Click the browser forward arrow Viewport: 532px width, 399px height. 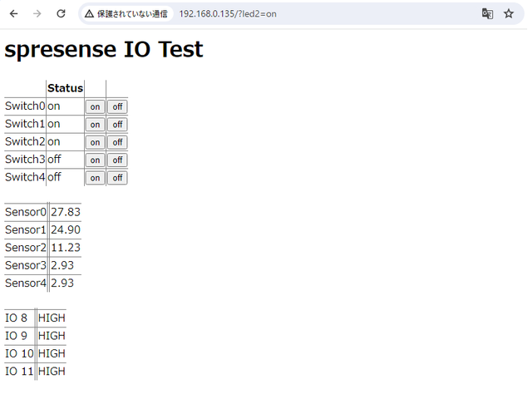point(37,14)
